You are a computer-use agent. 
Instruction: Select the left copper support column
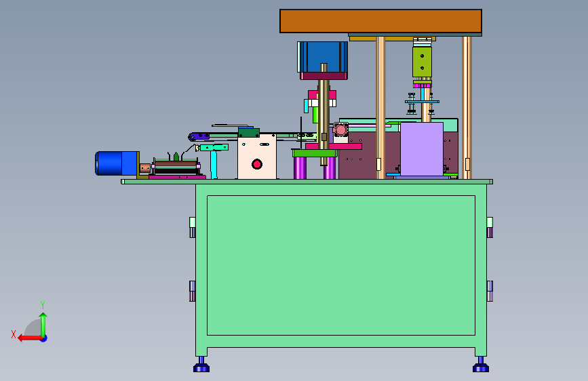pos(380,108)
